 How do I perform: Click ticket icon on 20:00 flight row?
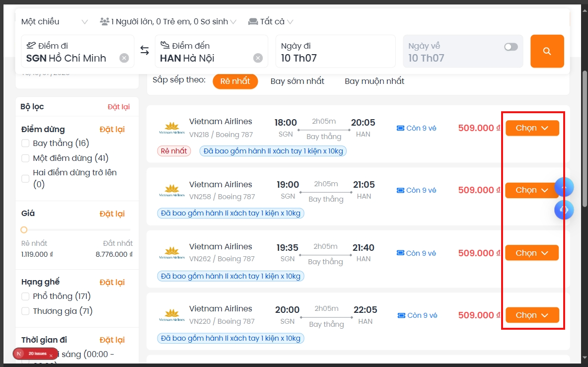[401, 316]
